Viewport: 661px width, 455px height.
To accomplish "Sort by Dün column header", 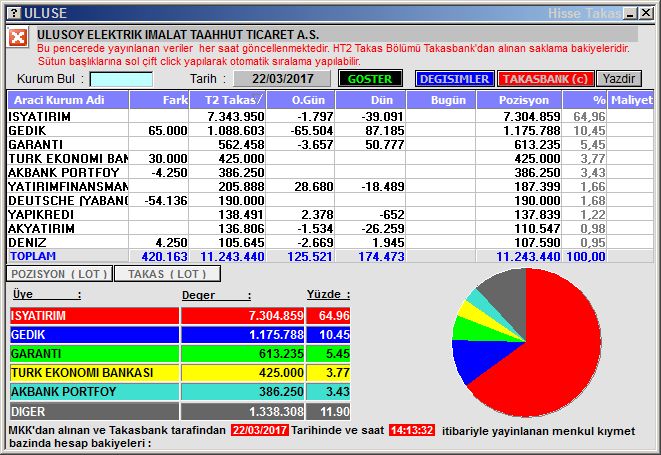I will 371,100.
